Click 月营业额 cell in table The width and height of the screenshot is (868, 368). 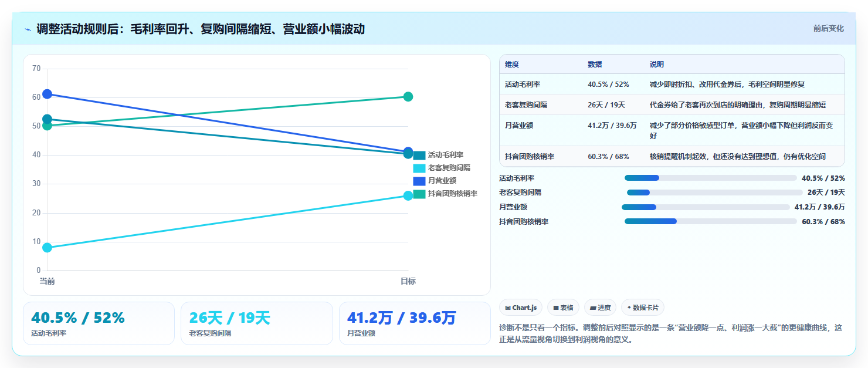click(x=519, y=126)
